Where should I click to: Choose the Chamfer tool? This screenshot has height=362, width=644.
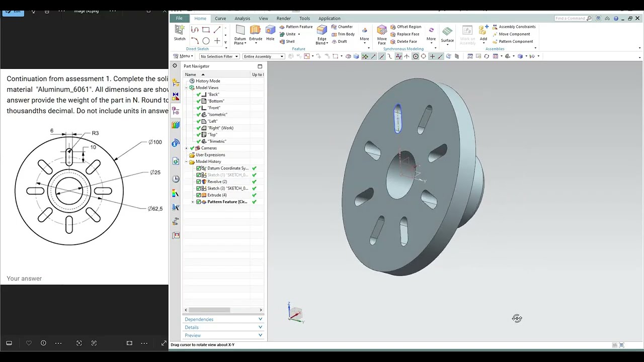click(342, 27)
